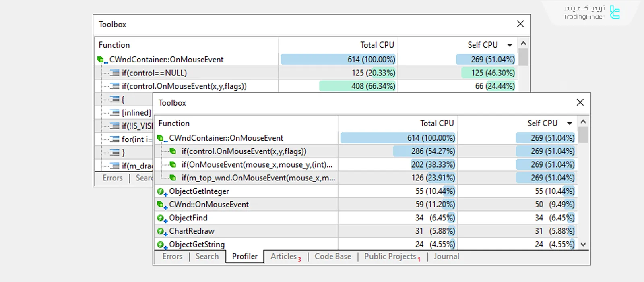
Task: Click the if(control==NULL) line icon in back window
Action: pyautogui.click(x=115, y=73)
